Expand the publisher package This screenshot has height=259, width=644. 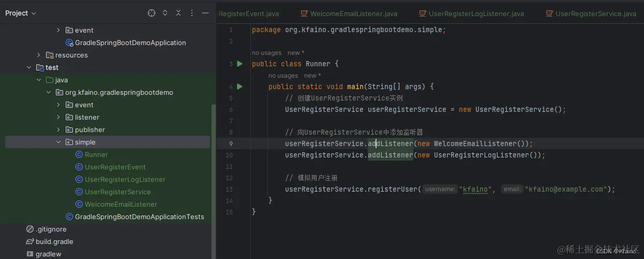click(x=58, y=130)
